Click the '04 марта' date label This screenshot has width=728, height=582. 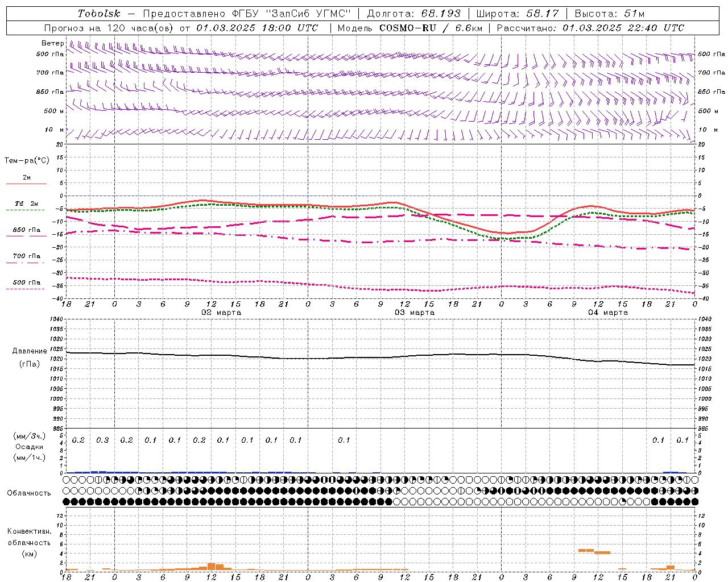(608, 313)
